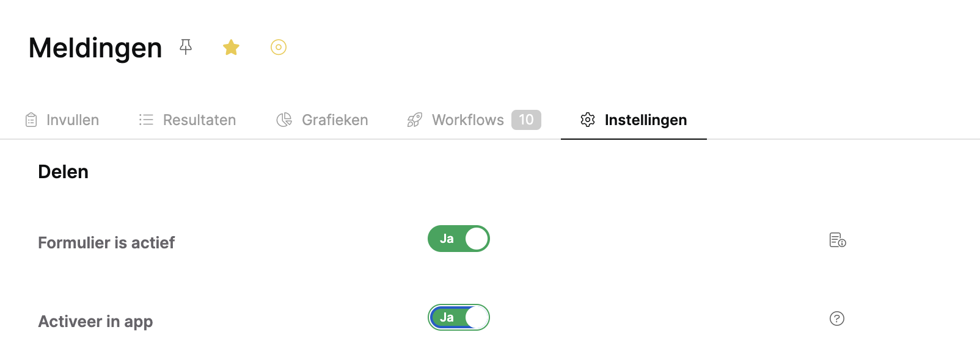The image size is (980, 360).
Task: Disable the Activeer in app switch
Action: (x=459, y=317)
